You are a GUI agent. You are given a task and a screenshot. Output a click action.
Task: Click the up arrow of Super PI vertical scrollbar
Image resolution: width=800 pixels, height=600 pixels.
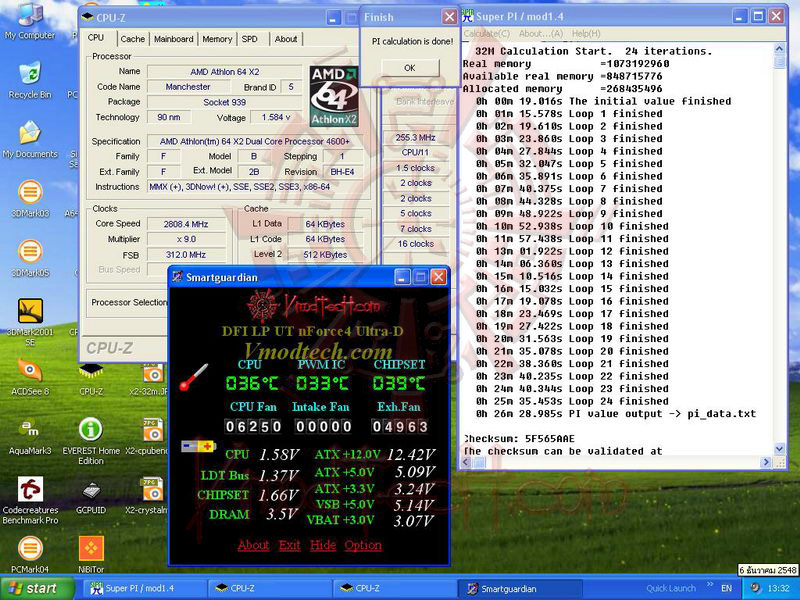point(779,49)
